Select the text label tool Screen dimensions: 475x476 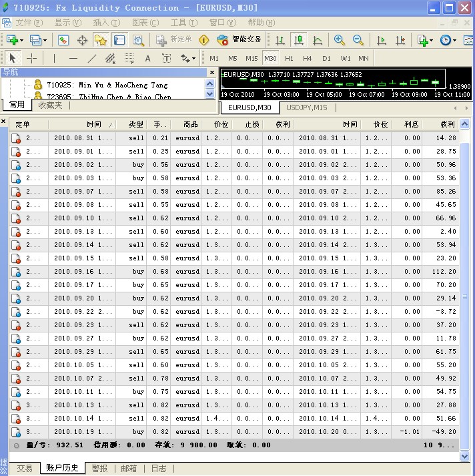tap(166, 58)
